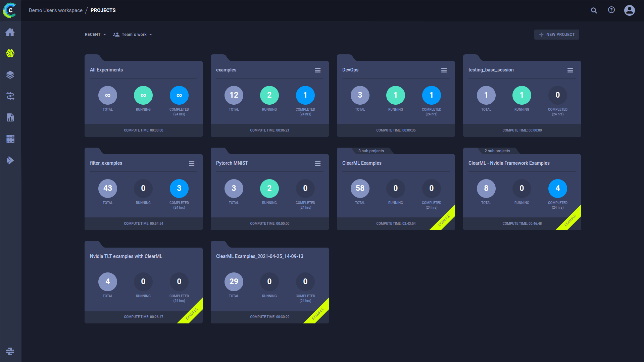Open the filter_examples project menu

pyautogui.click(x=191, y=163)
